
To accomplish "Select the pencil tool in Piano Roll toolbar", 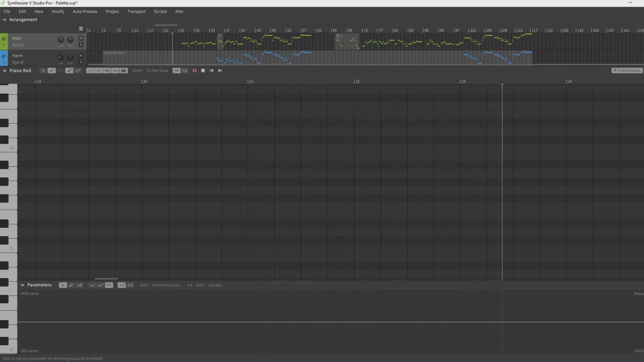I will click(x=51, y=71).
